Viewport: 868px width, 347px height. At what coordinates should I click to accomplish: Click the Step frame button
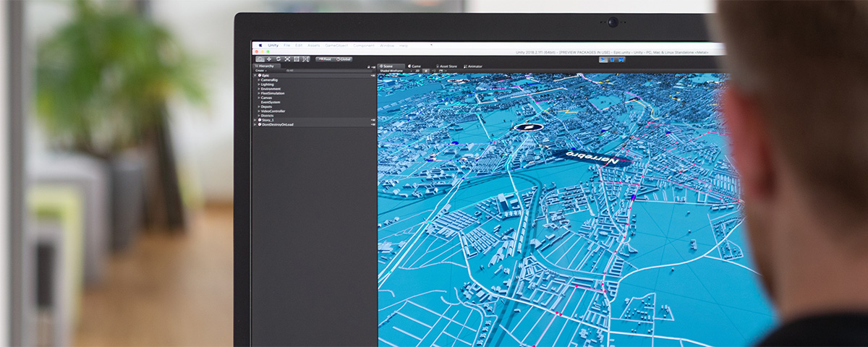click(x=620, y=60)
